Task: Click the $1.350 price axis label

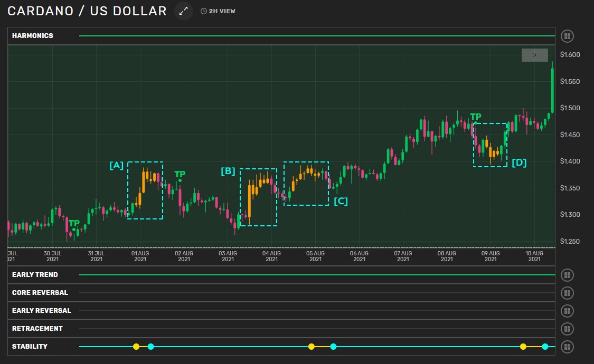Action: pyautogui.click(x=570, y=188)
